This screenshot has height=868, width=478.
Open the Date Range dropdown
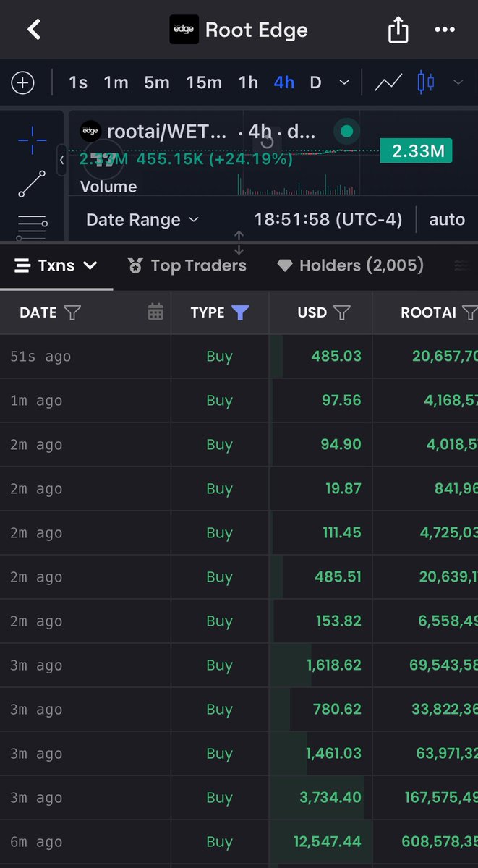coord(142,219)
